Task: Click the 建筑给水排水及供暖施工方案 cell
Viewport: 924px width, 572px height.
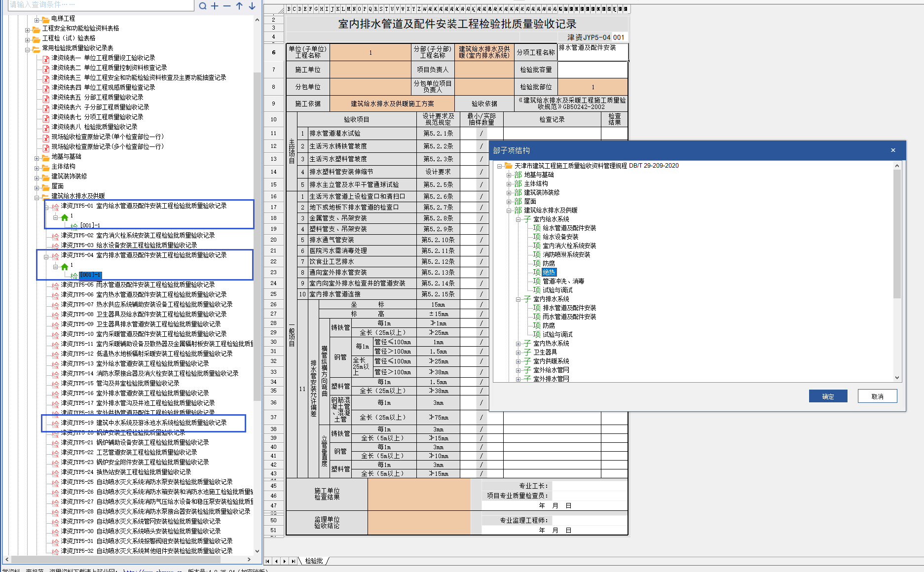Action: [x=392, y=104]
